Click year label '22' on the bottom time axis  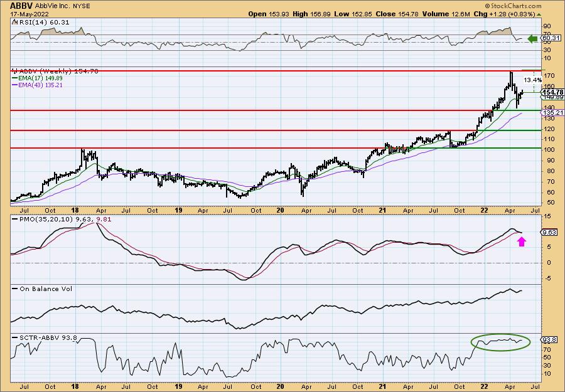(x=484, y=386)
